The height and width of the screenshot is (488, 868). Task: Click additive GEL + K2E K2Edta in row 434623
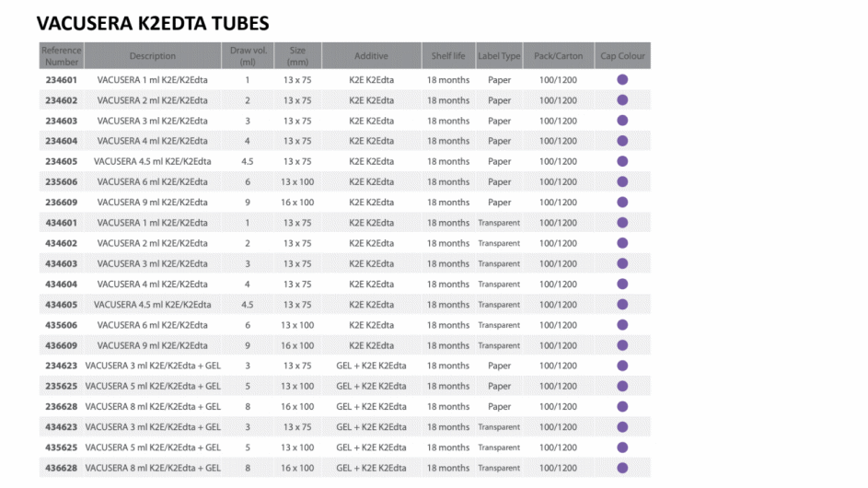tap(372, 427)
